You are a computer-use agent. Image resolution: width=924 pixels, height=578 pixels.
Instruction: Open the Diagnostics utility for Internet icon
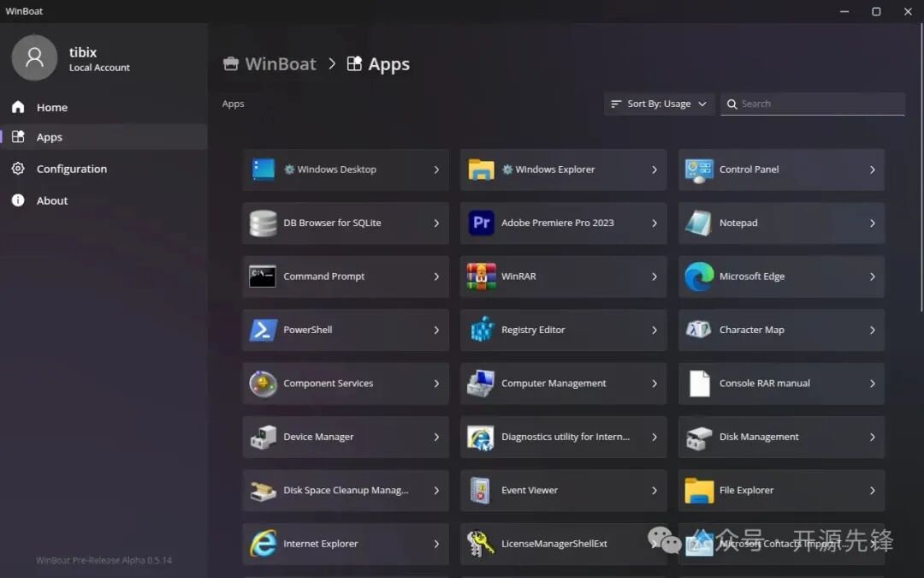coord(481,438)
